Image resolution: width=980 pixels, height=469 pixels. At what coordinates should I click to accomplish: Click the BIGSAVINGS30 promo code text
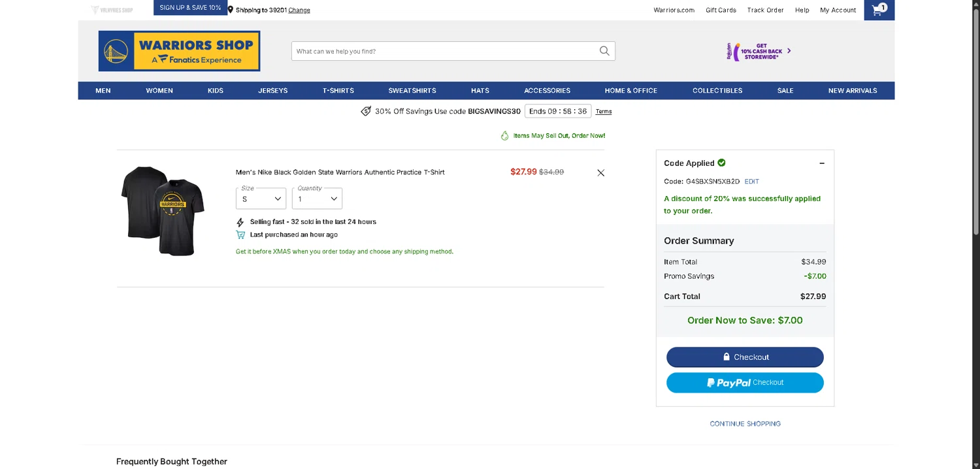[x=494, y=111]
